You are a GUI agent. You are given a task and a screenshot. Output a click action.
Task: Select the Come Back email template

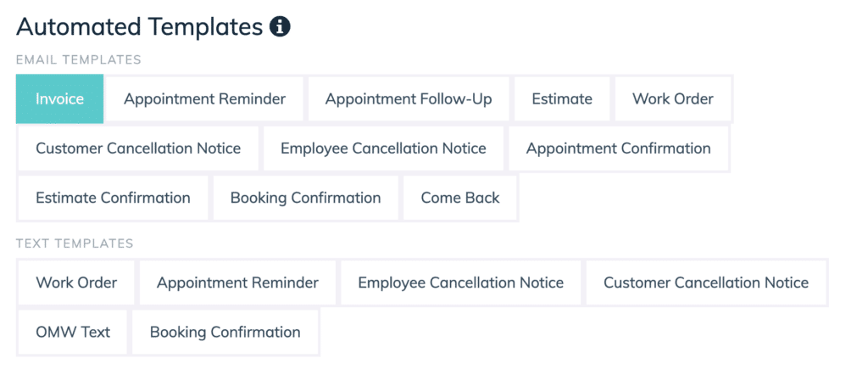point(460,198)
